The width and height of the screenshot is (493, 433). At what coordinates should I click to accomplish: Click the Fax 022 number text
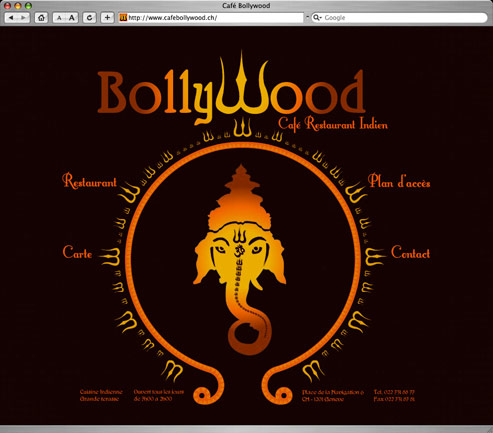click(394, 399)
